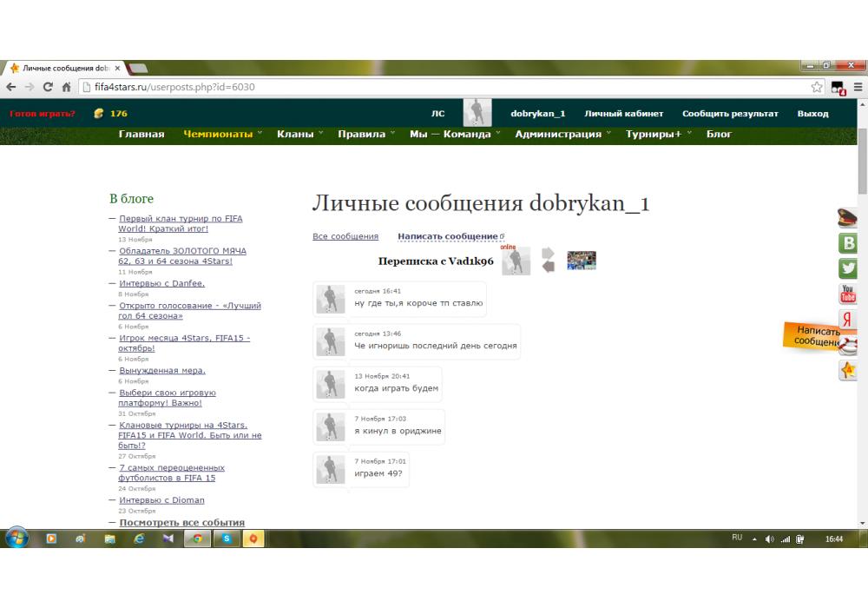Open the Турниры+ dropdown menu

pyautogui.click(x=654, y=134)
